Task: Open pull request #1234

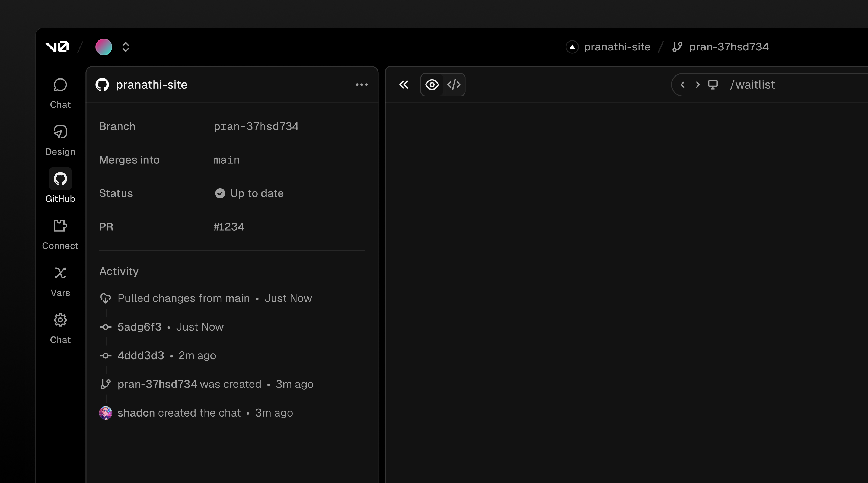Action: tap(229, 227)
